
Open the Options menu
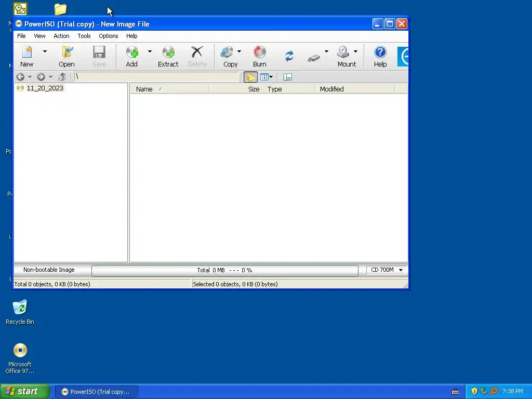[x=109, y=36]
